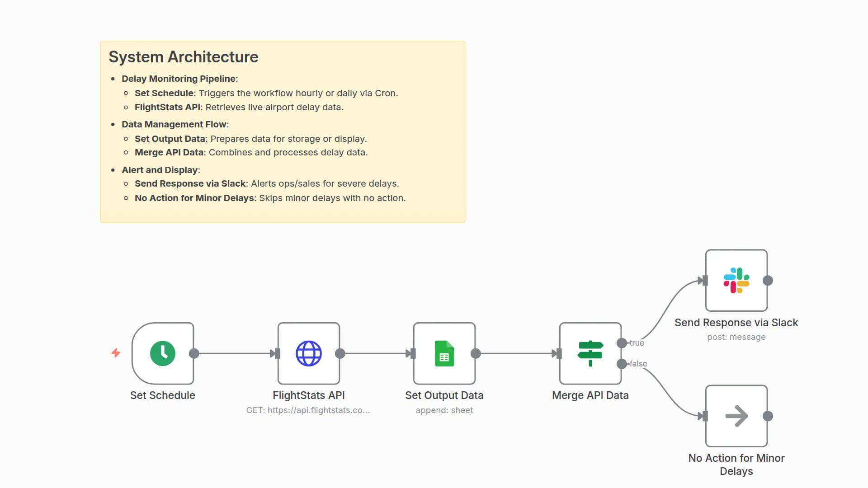Viewport: 868px width, 488px height.
Task: Click Set Output Data output connector dot
Action: coord(476,353)
